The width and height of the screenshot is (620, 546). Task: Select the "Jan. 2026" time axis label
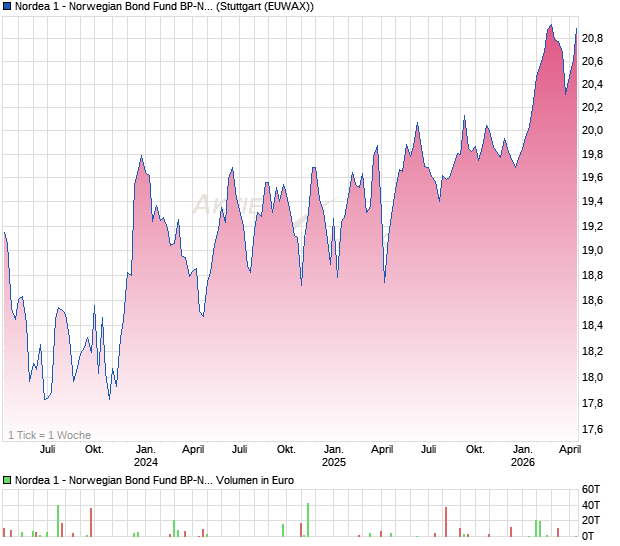[x=522, y=456]
